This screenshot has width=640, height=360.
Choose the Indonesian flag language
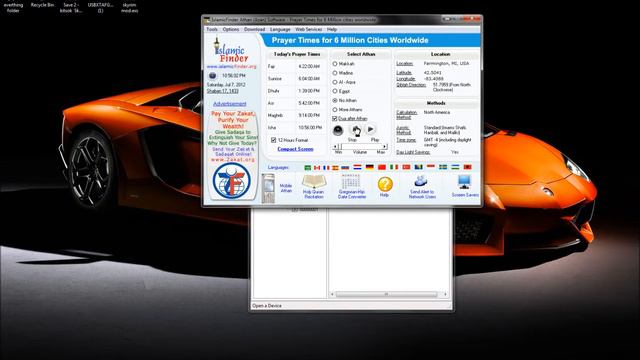click(x=431, y=167)
